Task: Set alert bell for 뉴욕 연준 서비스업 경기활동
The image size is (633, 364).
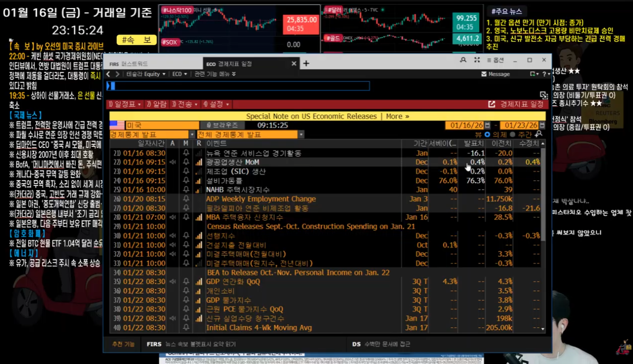Action: click(186, 153)
